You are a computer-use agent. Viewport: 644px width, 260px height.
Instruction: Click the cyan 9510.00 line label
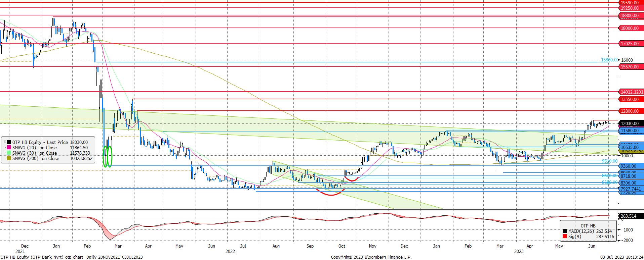point(610,161)
